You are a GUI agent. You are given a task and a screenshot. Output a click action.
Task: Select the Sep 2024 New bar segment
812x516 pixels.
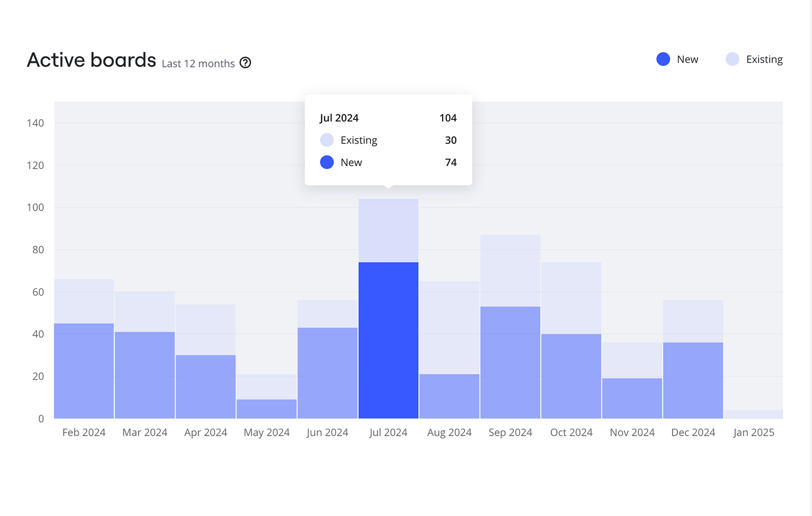click(x=510, y=362)
